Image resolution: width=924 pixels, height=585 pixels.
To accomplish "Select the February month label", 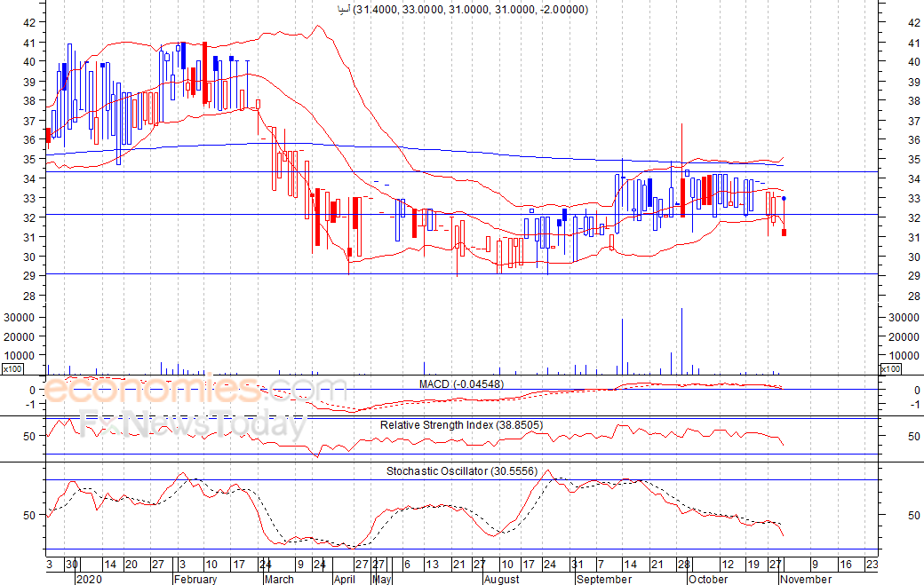I will point(195,579).
